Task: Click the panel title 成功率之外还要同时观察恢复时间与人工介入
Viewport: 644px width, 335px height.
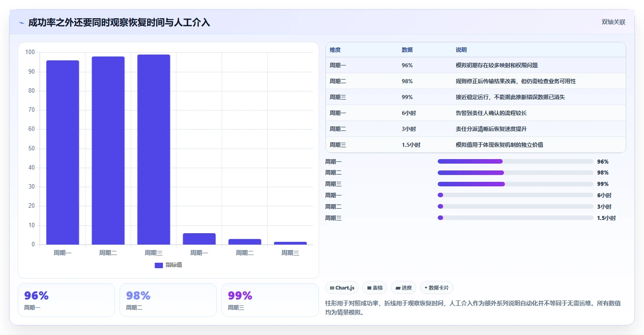Action: coord(119,22)
